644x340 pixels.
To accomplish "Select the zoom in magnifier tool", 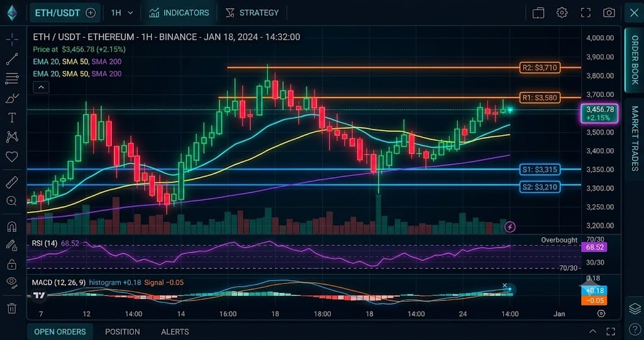I will (11, 201).
